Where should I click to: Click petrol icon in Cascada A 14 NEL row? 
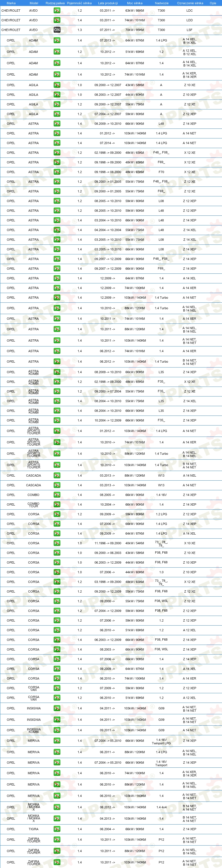point(57,475)
